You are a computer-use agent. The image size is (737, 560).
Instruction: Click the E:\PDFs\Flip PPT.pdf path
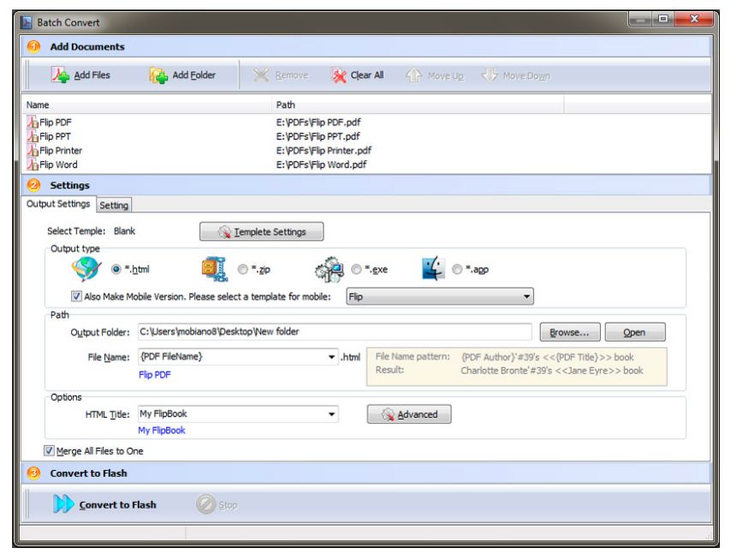point(318,136)
